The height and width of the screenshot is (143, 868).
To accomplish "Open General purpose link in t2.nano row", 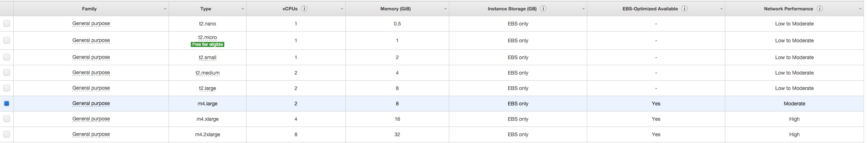I will [91, 24].
